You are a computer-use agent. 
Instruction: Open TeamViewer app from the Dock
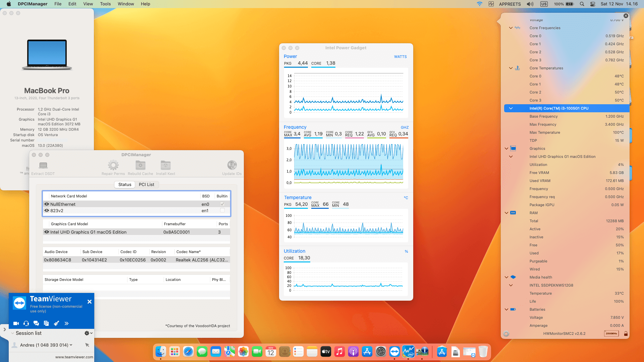point(394,352)
